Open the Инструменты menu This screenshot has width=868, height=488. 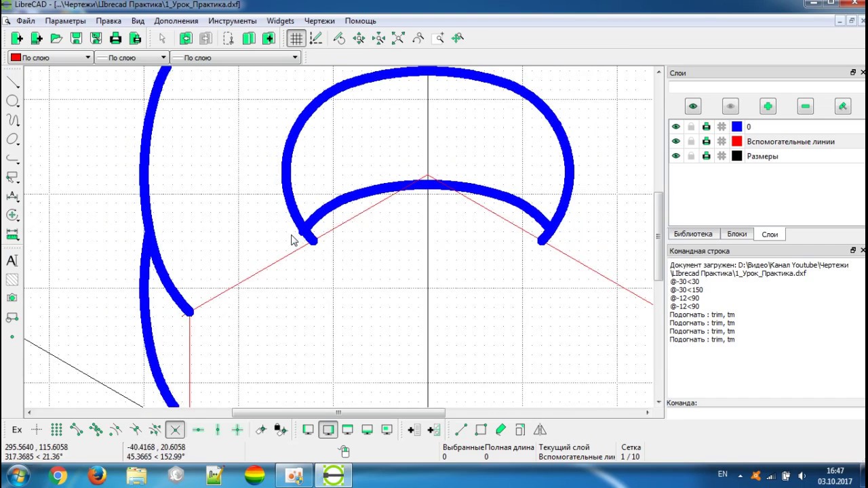tap(233, 21)
